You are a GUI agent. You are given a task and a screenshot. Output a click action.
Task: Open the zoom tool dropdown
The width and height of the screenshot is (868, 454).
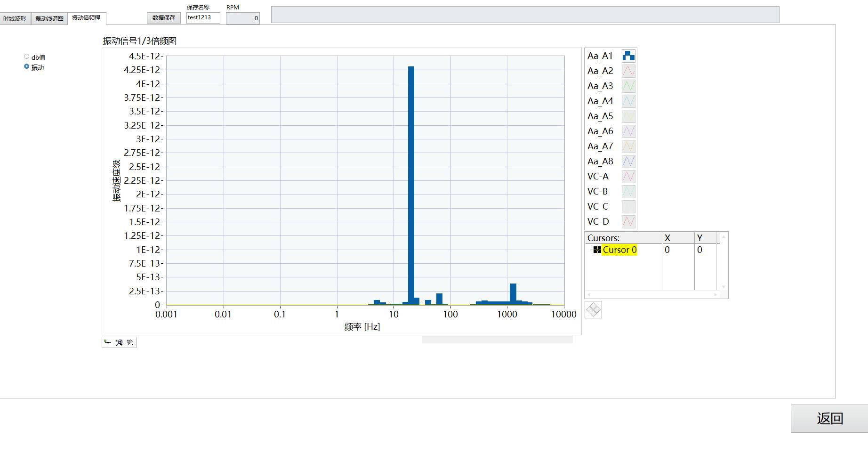pos(119,342)
